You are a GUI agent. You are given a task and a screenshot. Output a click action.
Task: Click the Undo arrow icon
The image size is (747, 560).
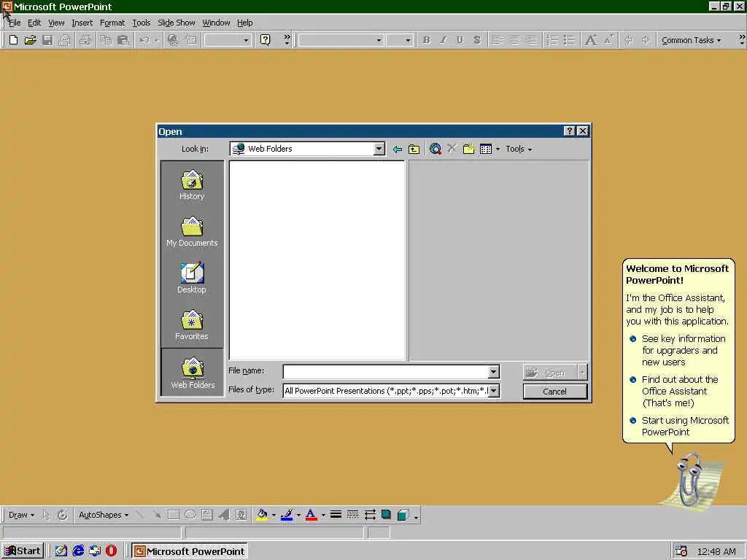pos(144,40)
